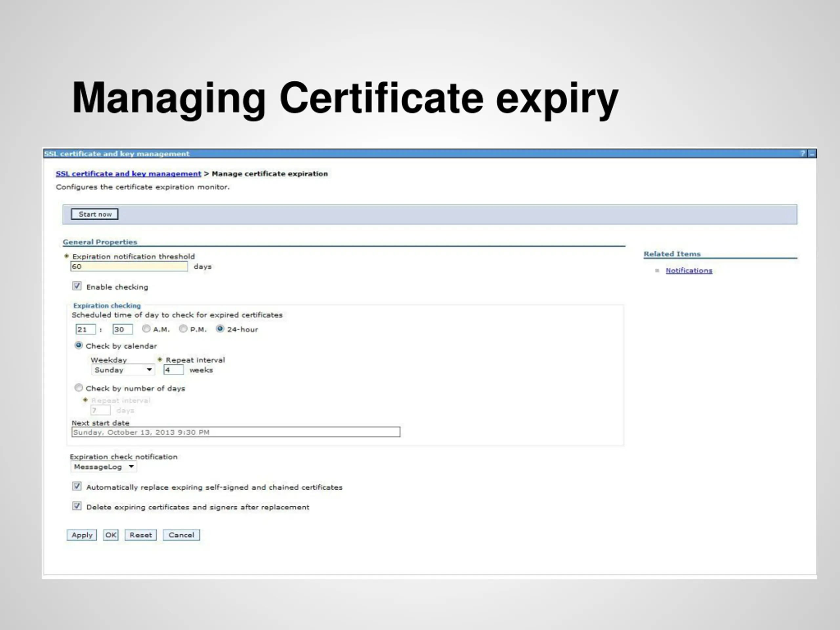Click the Manage certificate expiration breadcrumb text
This screenshot has height=630, width=840.
[270, 174]
